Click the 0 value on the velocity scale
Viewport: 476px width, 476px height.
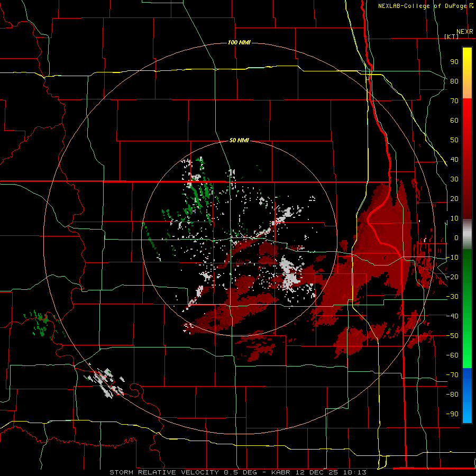click(456, 238)
